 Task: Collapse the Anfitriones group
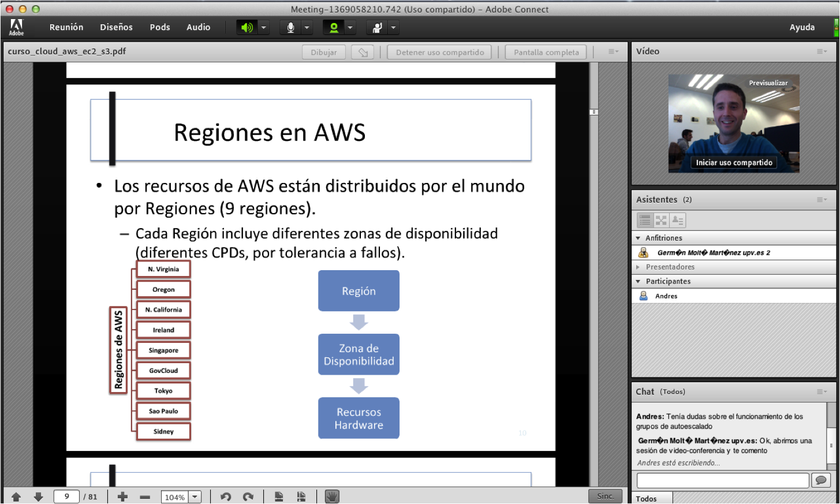pos(638,238)
